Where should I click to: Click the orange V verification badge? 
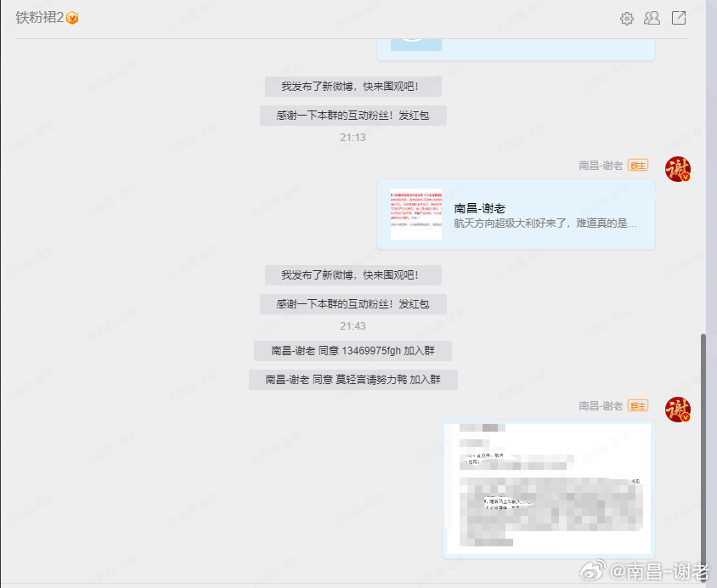point(73,16)
